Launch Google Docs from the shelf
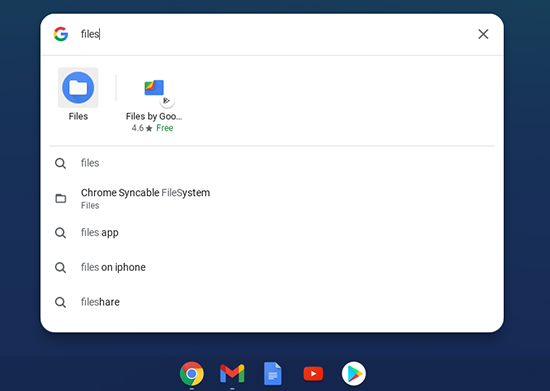 (273, 373)
